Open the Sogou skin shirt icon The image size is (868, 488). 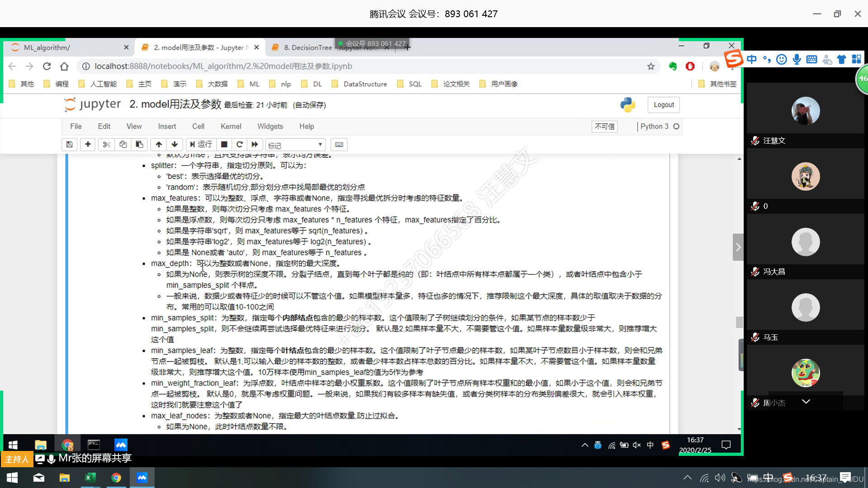click(x=841, y=59)
